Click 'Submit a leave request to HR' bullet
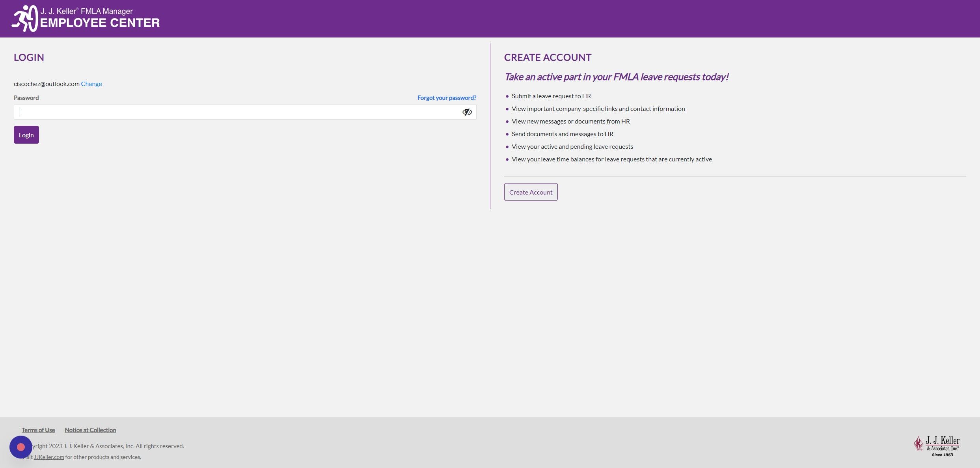The width and height of the screenshot is (980, 468). (x=551, y=96)
